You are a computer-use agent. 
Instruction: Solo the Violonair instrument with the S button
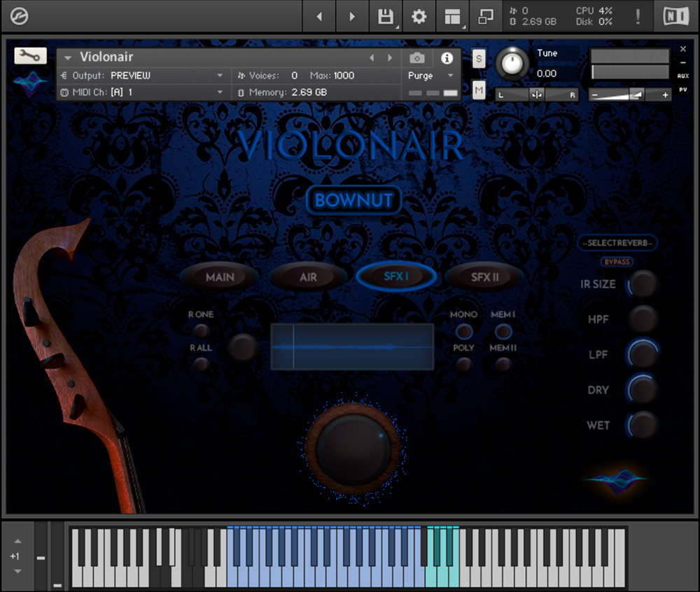pos(479,59)
